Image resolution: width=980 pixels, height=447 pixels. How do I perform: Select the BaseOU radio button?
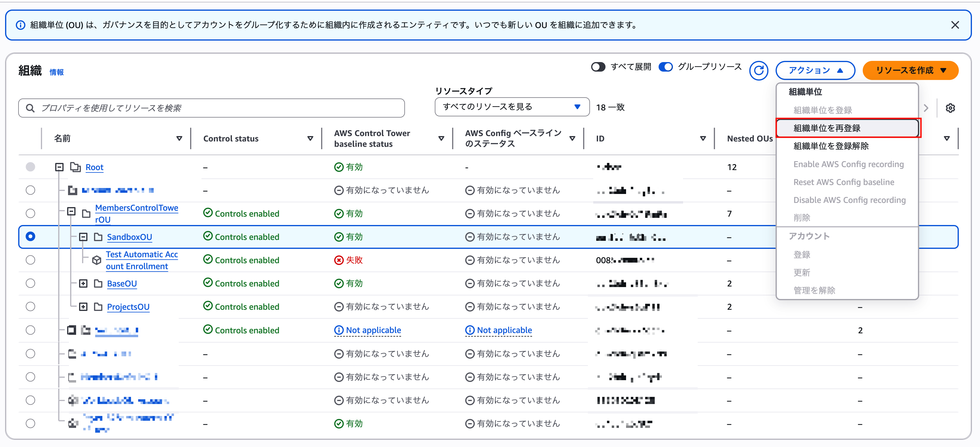30,283
